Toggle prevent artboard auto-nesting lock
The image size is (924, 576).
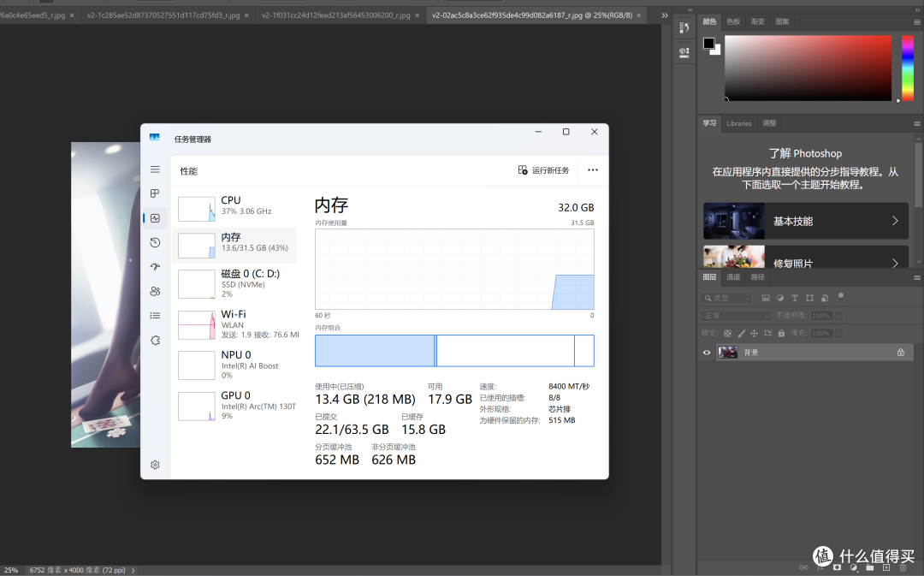click(767, 333)
